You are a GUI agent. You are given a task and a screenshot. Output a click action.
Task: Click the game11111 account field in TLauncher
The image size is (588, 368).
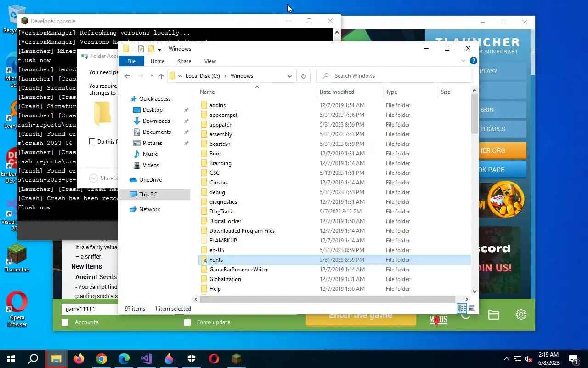point(90,309)
